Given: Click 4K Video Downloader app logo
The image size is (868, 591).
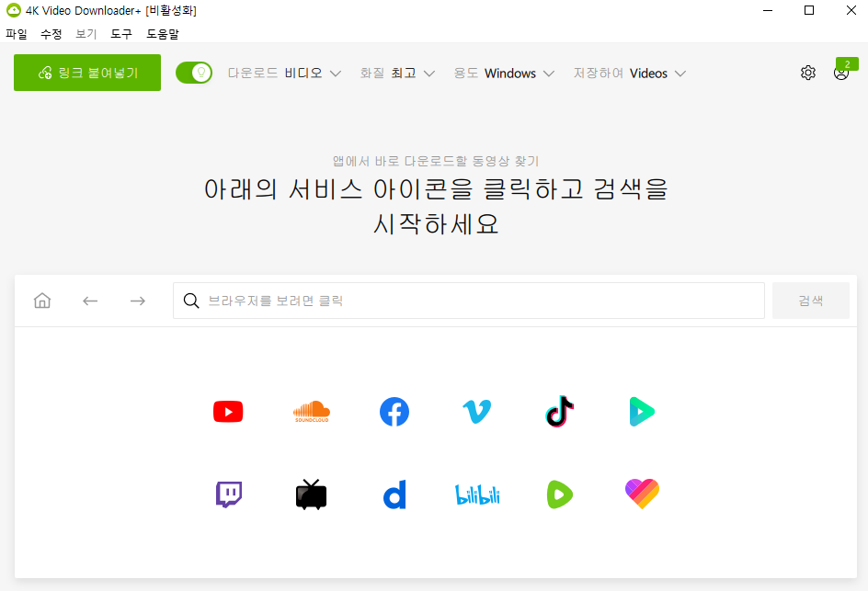Looking at the screenshot, I should click(x=13, y=10).
